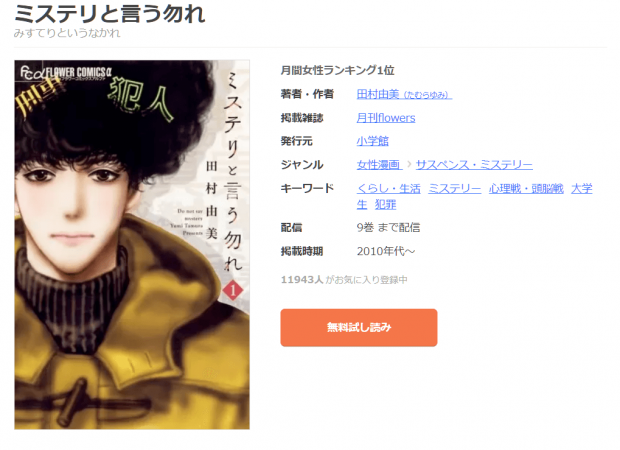
Task: Click the 大学生 keyword link
Action: tap(582, 189)
